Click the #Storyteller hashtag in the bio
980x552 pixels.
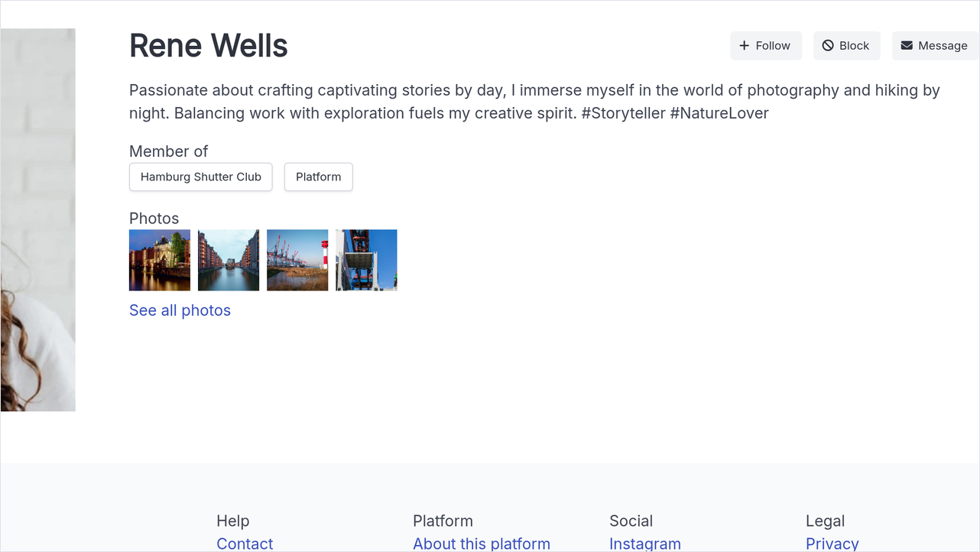point(623,113)
